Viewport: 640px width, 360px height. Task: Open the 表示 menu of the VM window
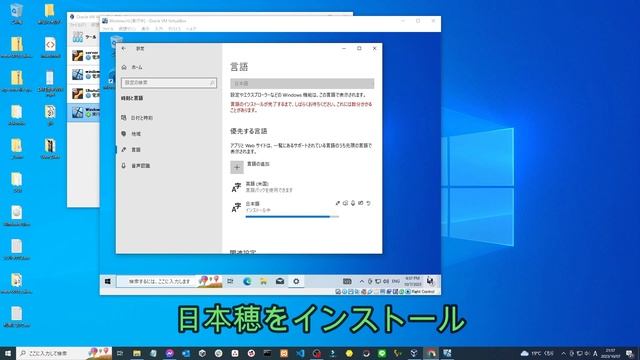click(x=146, y=29)
